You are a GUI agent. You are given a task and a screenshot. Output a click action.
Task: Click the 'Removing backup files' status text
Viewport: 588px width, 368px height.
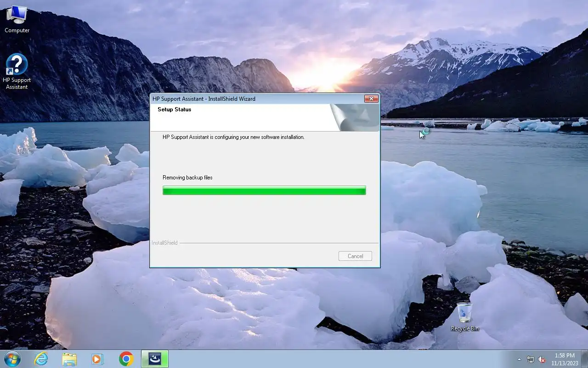tap(187, 178)
